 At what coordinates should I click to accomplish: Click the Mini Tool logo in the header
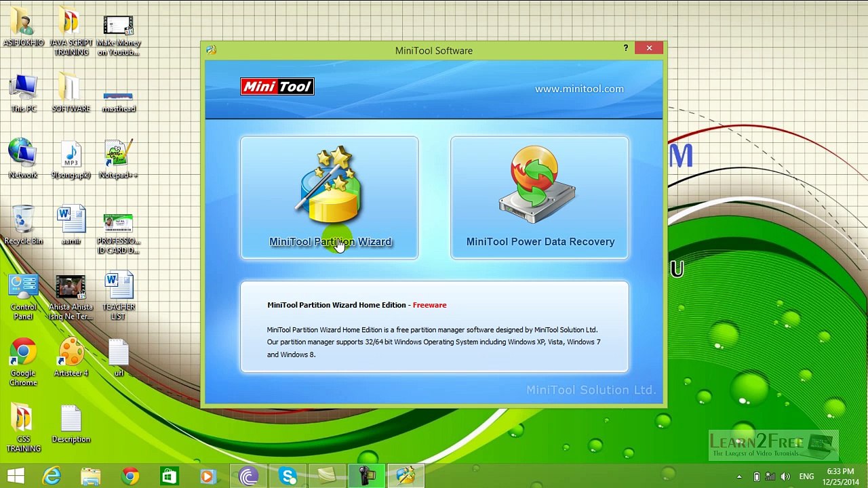tap(277, 86)
